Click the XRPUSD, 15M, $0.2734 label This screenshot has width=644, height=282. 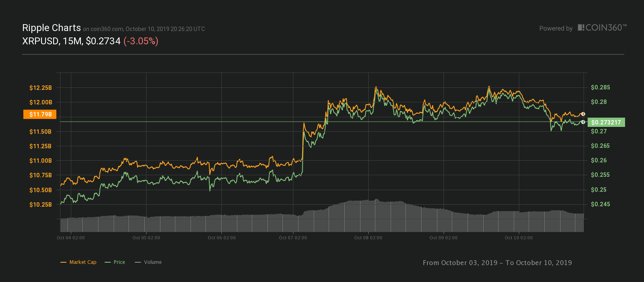coord(71,41)
